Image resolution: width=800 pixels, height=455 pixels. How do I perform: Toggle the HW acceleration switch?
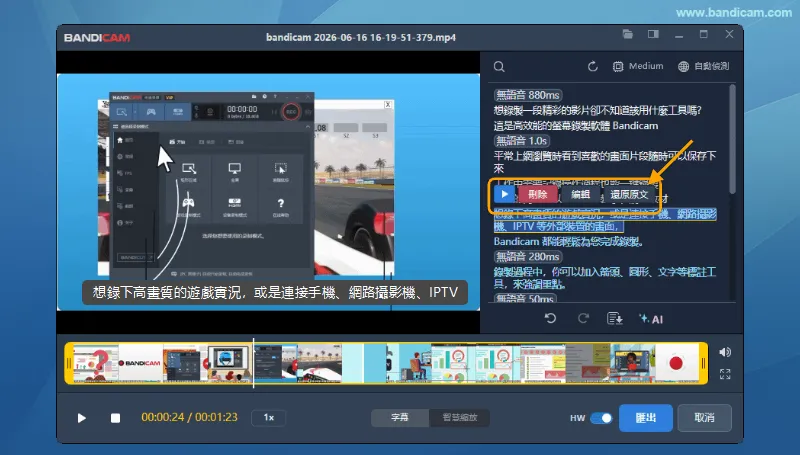point(601,418)
